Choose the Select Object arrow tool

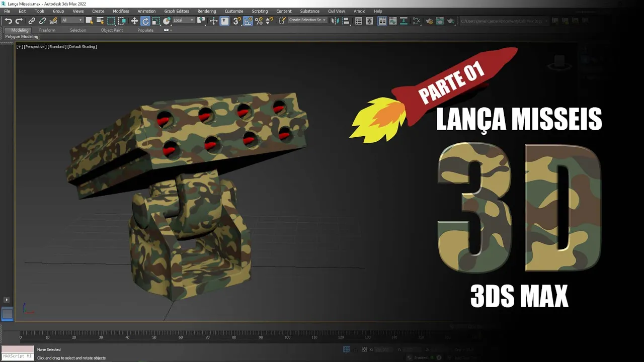point(89,21)
